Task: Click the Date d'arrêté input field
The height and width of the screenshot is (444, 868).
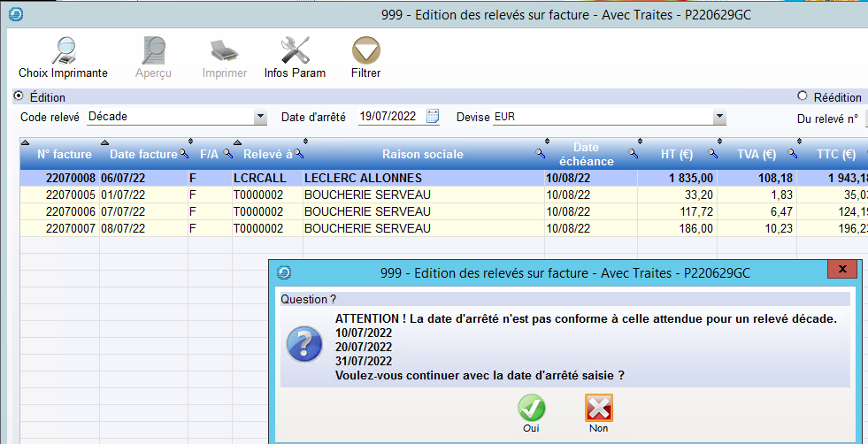Action: pos(389,117)
